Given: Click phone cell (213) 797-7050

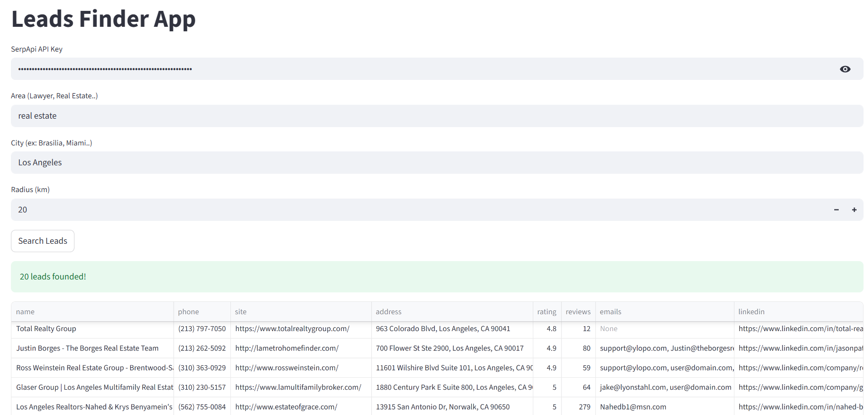Looking at the screenshot, I should [x=202, y=329].
